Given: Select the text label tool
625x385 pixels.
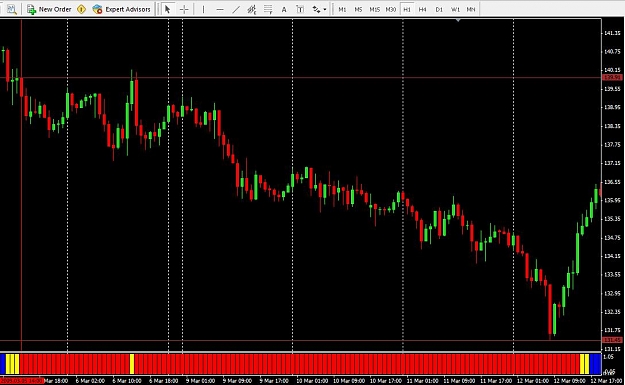Looking at the screenshot, I should click(300, 9).
